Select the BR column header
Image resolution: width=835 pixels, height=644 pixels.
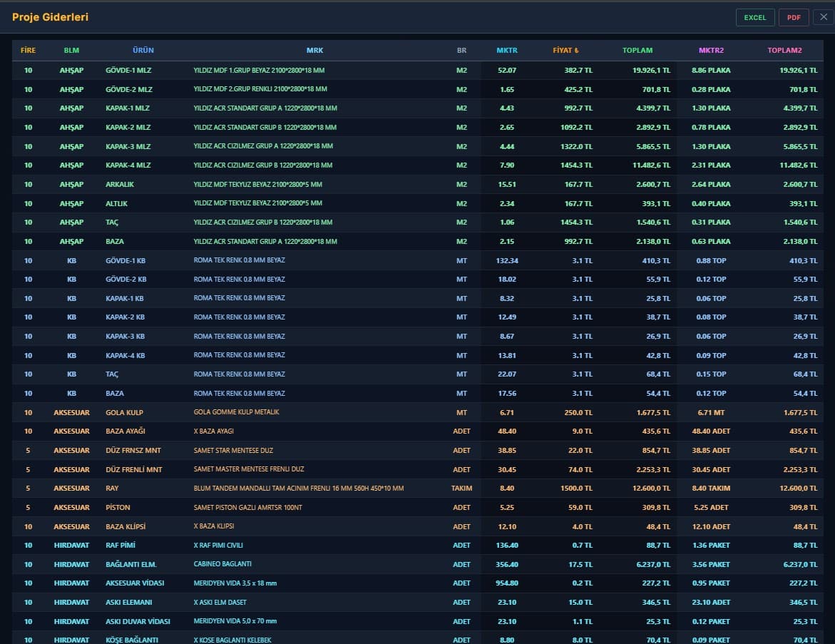coord(461,51)
